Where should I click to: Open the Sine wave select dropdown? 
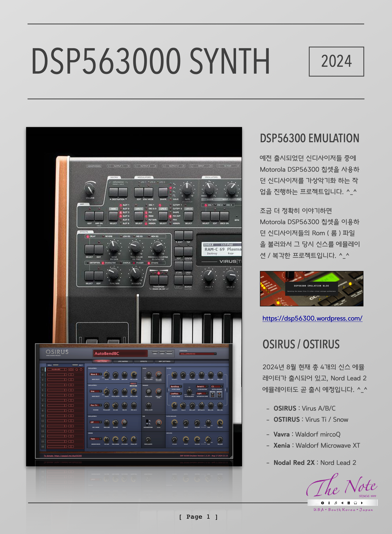click(96, 391)
